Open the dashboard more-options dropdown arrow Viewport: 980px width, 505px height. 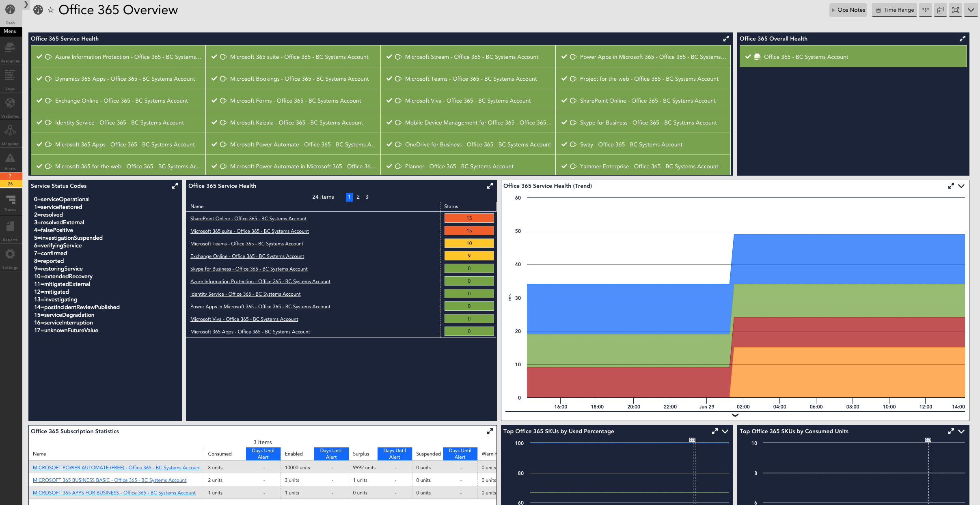point(971,10)
